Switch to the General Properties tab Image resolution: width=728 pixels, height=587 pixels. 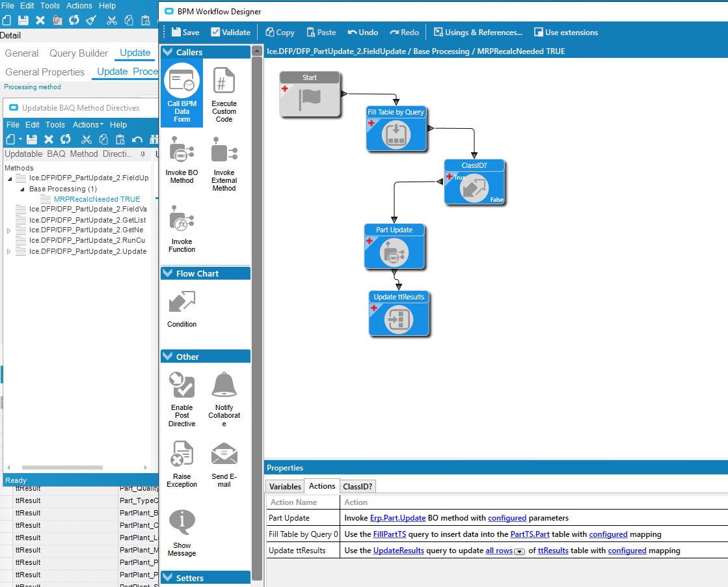pyautogui.click(x=45, y=72)
